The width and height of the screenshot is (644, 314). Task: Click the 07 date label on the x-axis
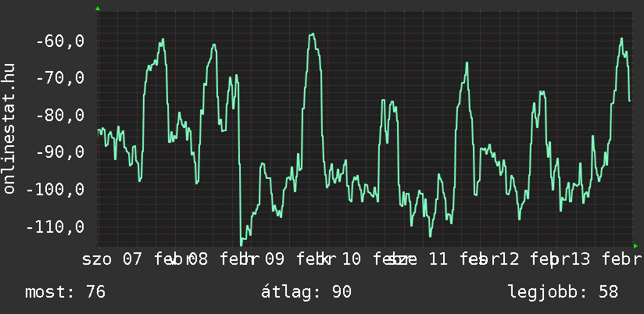[x=132, y=259]
